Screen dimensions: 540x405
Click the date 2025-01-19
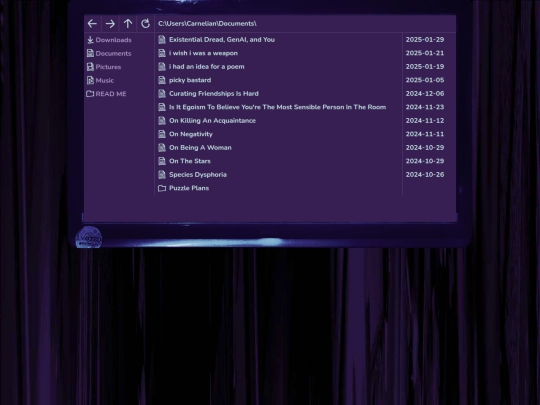[425, 66]
